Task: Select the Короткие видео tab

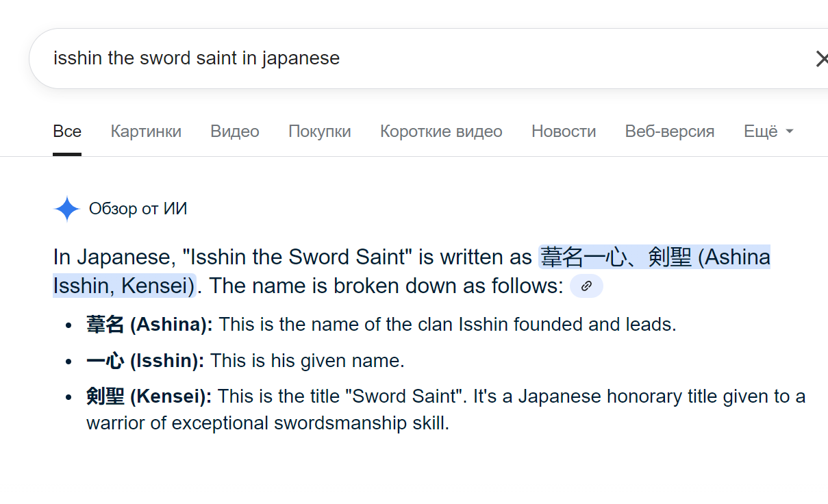Action: point(441,131)
